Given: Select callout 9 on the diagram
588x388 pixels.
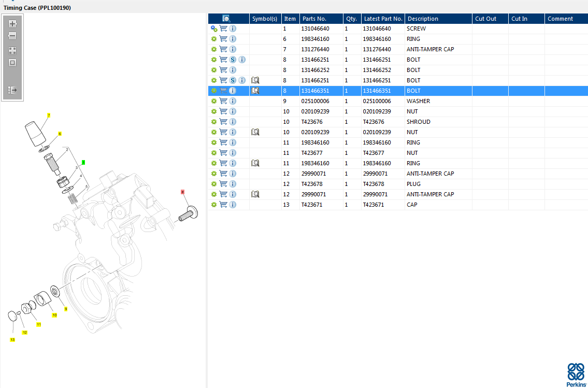Looking at the screenshot, I should click(x=66, y=309).
